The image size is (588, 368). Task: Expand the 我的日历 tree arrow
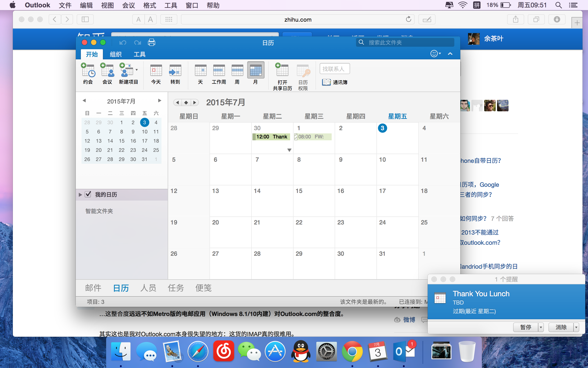pyautogui.click(x=80, y=195)
